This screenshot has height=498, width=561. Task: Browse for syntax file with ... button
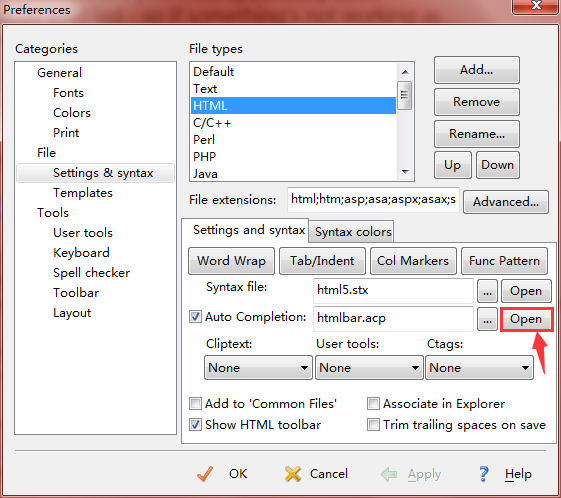487,291
